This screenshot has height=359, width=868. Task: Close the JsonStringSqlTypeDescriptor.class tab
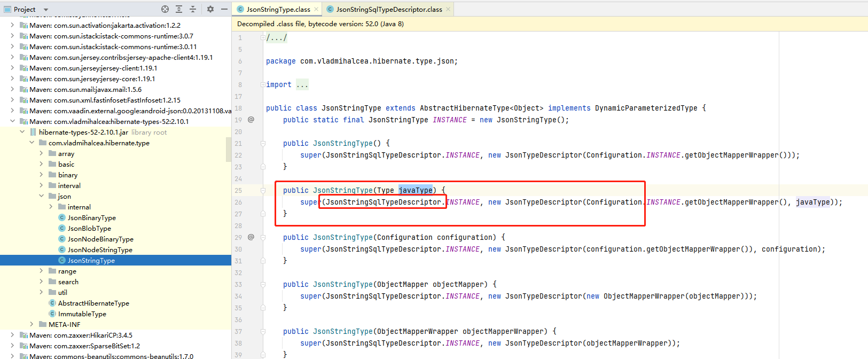click(448, 9)
